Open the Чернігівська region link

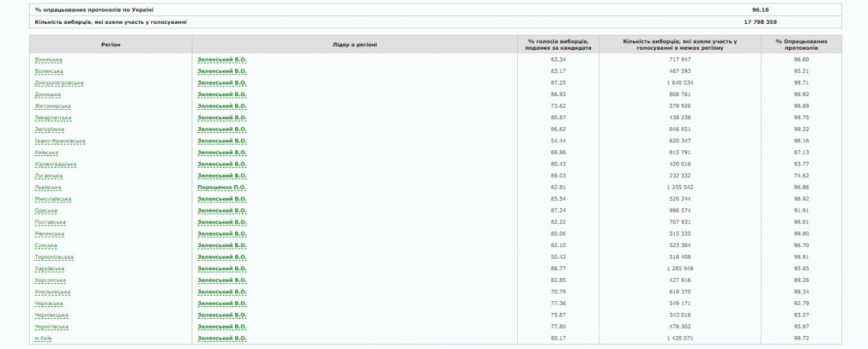point(51,327)
